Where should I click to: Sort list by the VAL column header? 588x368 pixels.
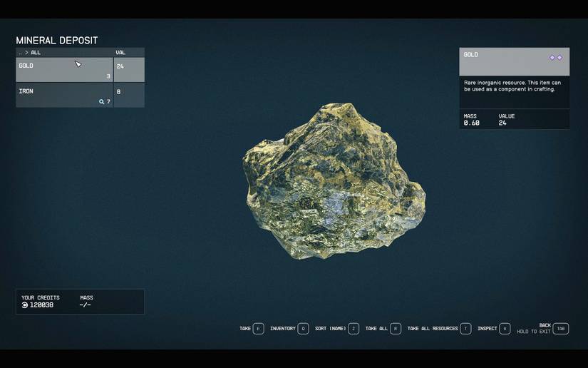[x=120, y=53]
